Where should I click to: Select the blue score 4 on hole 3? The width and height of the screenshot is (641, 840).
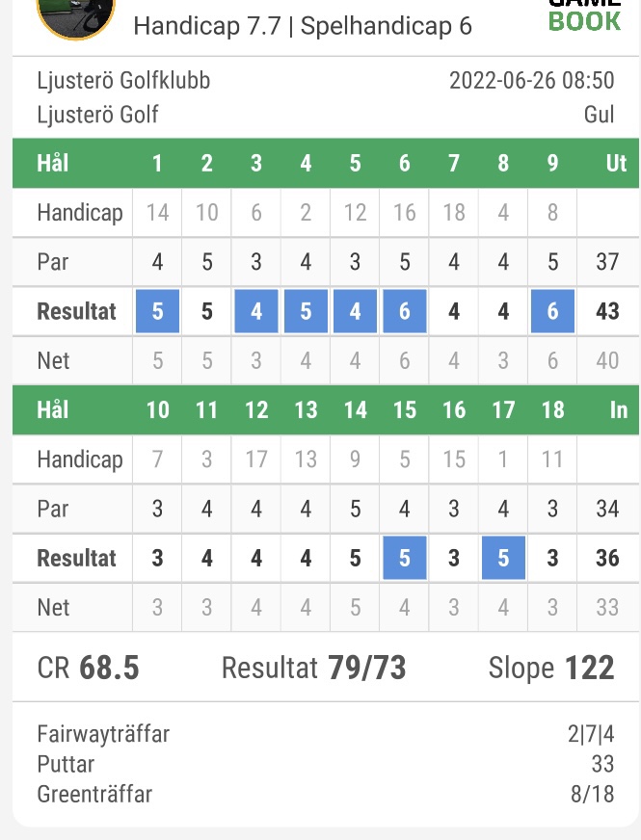[256, 311]
